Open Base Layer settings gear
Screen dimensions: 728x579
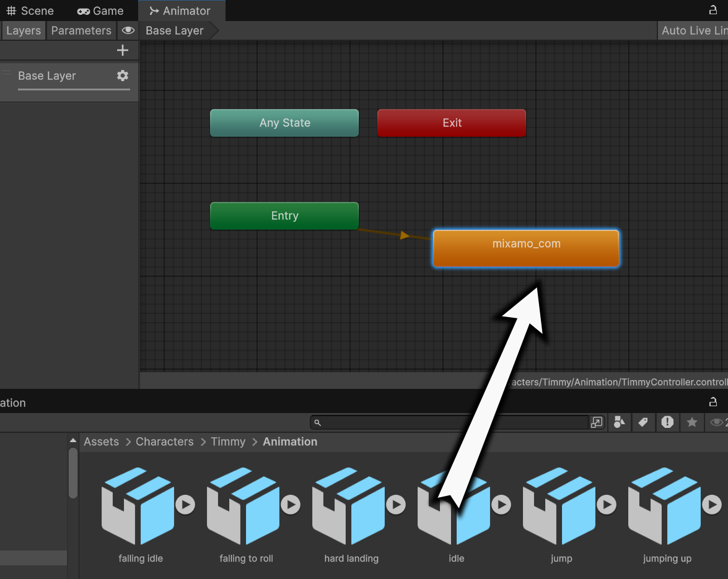click(x=123, y=76)
